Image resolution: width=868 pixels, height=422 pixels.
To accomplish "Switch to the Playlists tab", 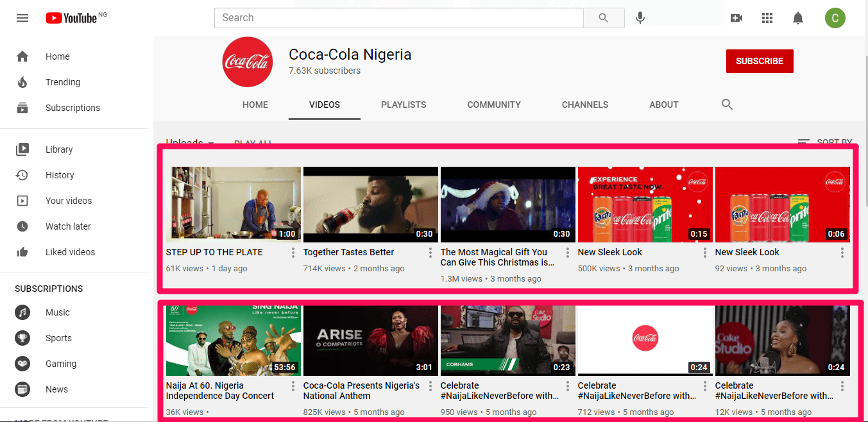I will [403, 105].
